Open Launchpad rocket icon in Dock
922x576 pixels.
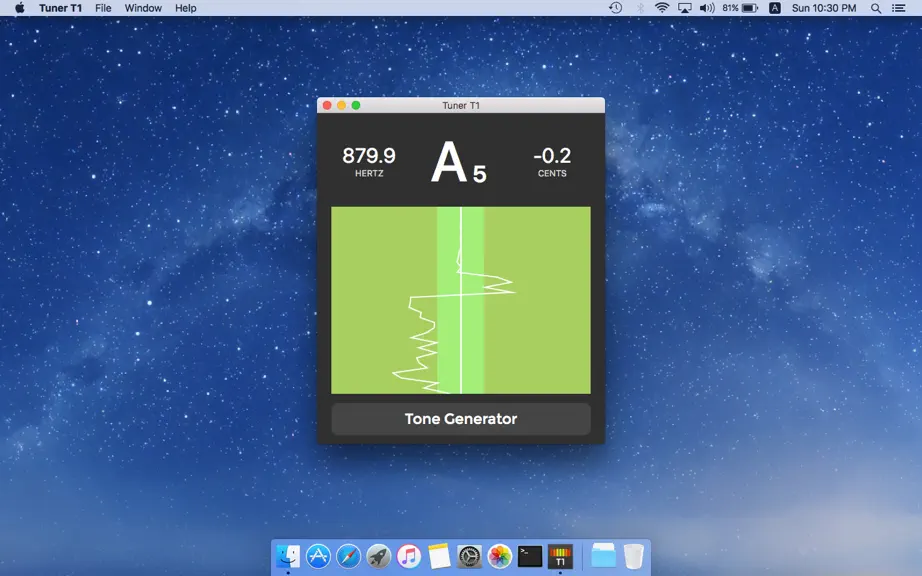point(379,556)
